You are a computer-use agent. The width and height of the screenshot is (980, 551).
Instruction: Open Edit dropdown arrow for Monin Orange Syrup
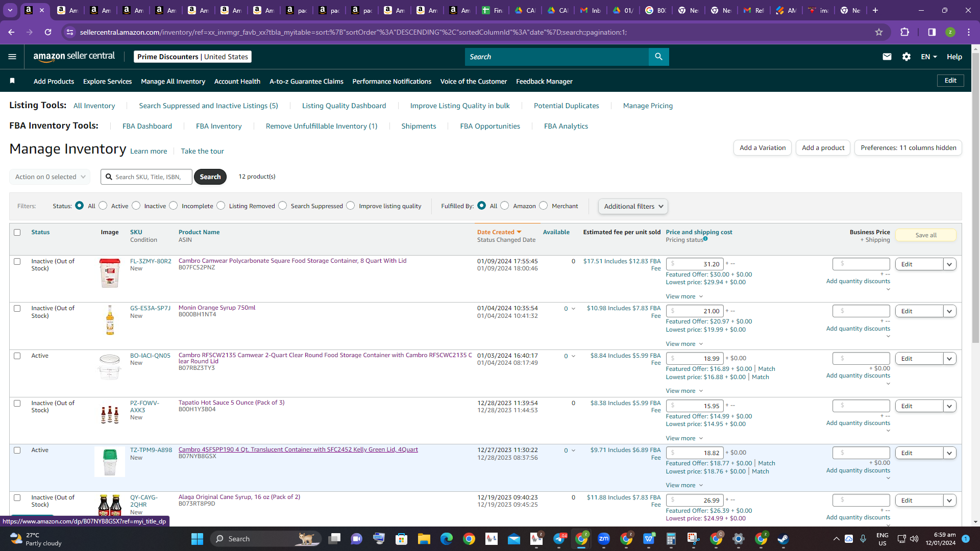pyautogui.click(x=949, y=311)
